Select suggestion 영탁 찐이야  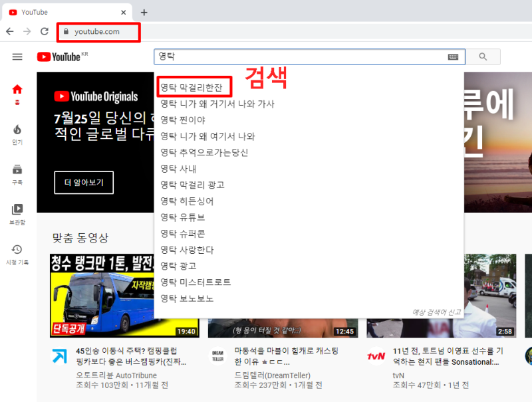coord(182,120)
